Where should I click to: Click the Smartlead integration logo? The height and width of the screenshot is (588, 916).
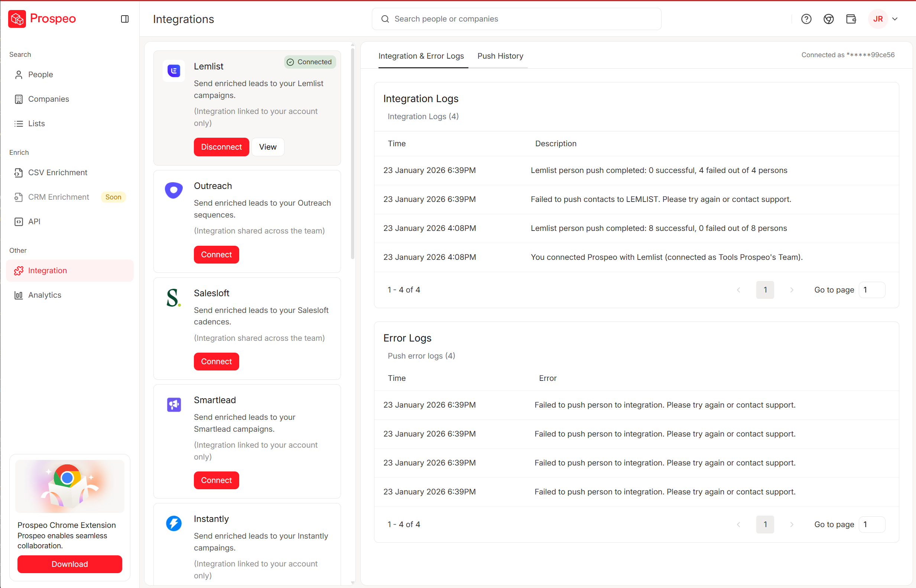pyautogui.click(x=174, y=405)
